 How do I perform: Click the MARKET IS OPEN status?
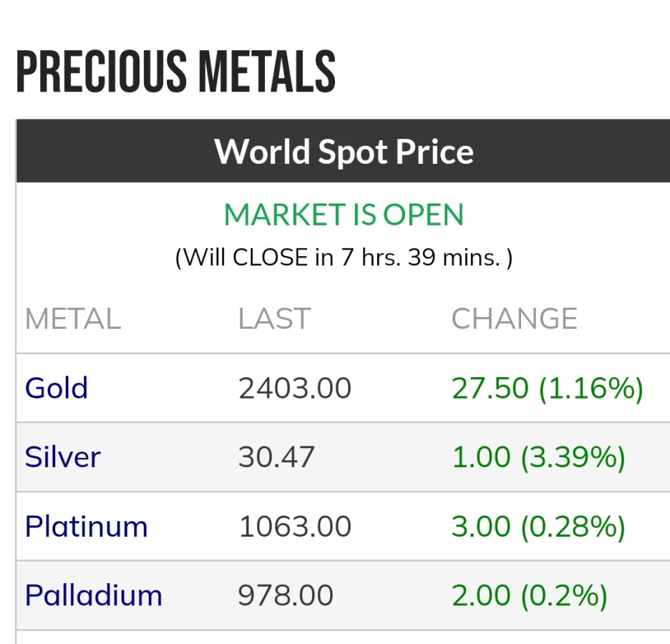[344, 215]
